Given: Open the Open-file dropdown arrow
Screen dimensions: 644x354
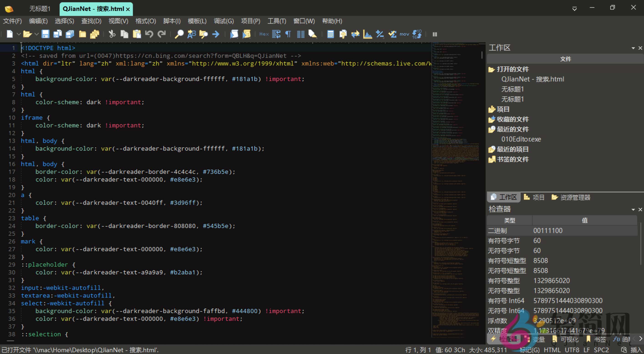Looking at the screenshot, I should [x=36, y=34].
